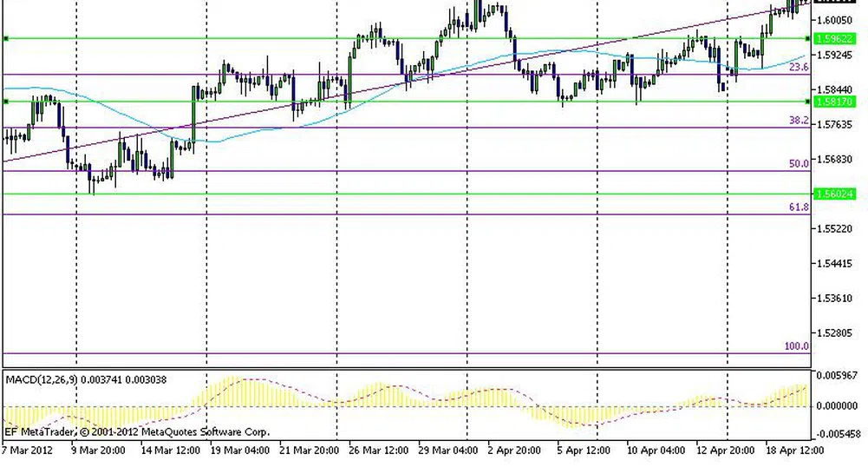The image size is (868, 467).
Task: Click the green 1.58170 price label
Action: pos(835,102)
